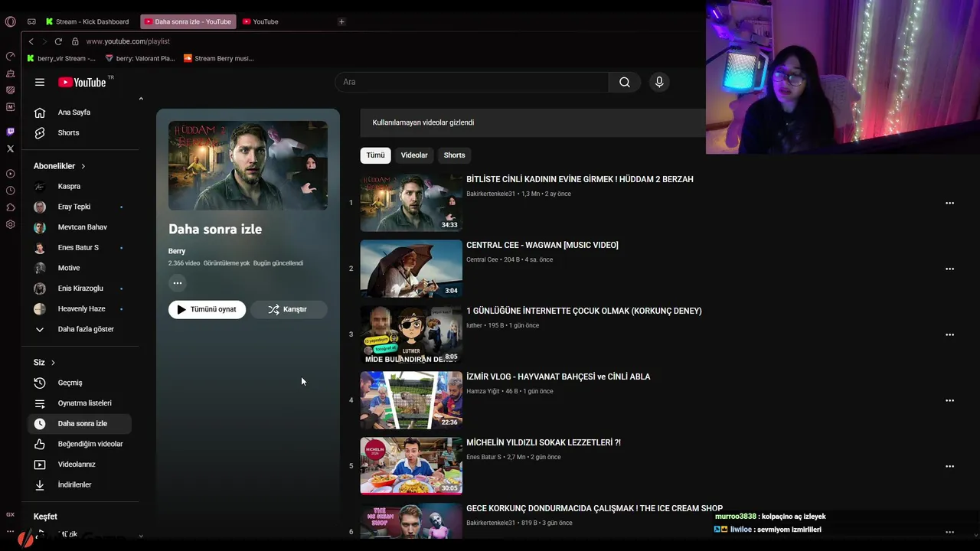Open options menu for İZMİR VLOG video
Screen dimensions: 980x551
click(x=949, y=400)
